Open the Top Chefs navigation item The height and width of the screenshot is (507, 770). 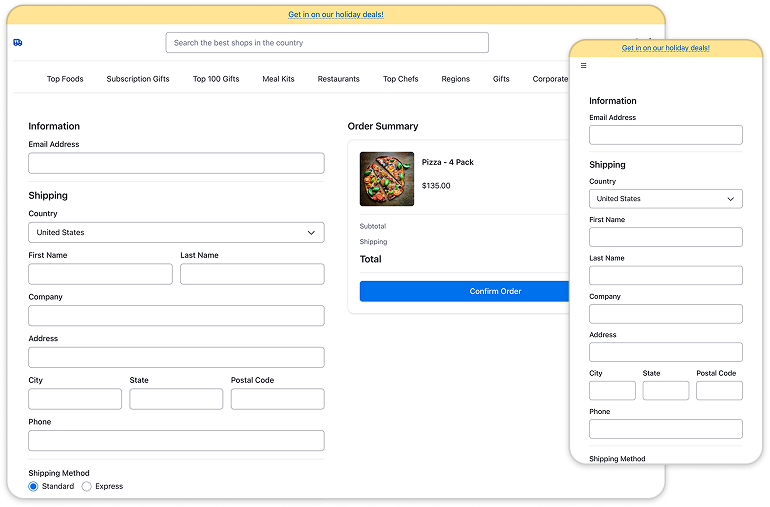(401, 79)
